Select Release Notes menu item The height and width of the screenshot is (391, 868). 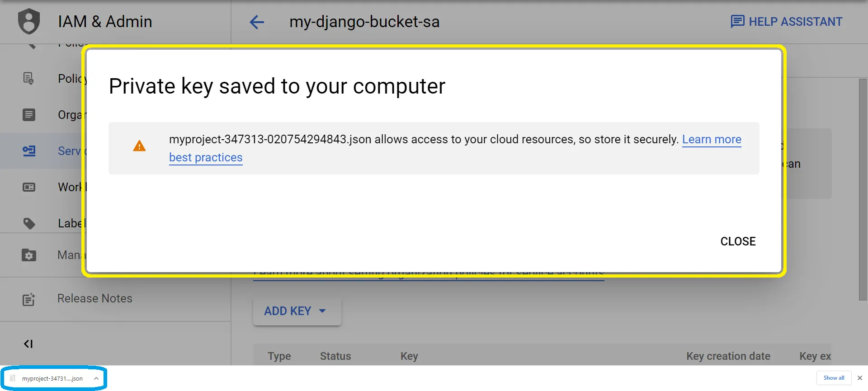coord(95,298)
